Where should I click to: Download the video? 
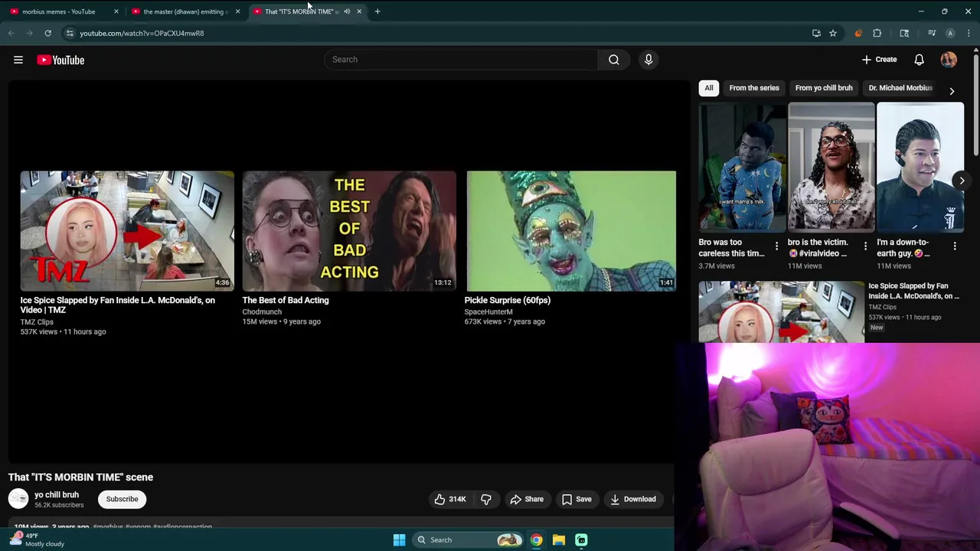point(633,499)
